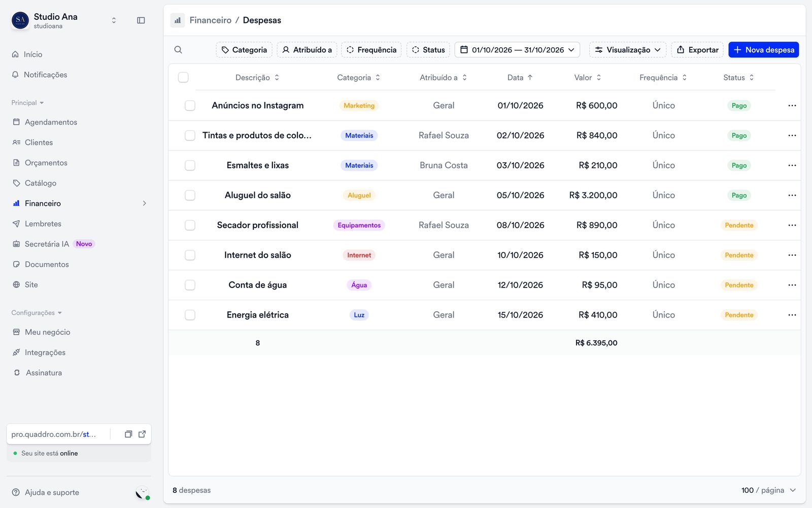Open the date range picker 01/10/2026 — 31/10/2026
The height and width of the screenshot is (508, 812).
(x=517, y=50)
